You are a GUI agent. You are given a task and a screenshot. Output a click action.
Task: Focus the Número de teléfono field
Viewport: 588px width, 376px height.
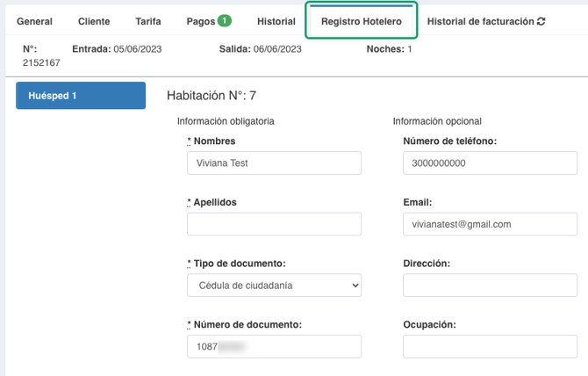click(490, 163)
